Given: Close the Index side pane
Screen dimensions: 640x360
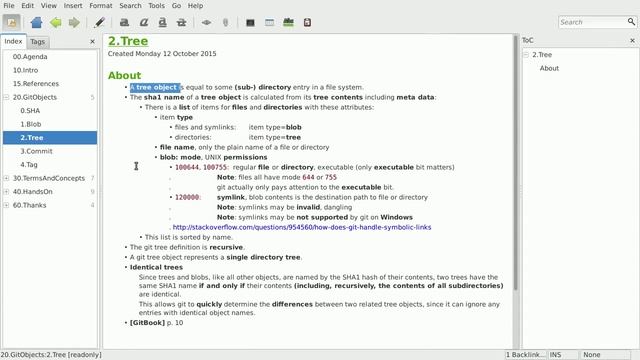Looking at the screenshot, I should coord(92,41).
